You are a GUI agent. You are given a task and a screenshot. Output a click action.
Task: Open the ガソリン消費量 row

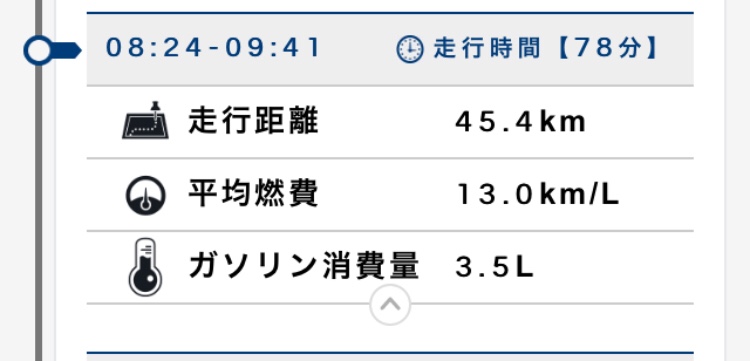pos(390,267)
